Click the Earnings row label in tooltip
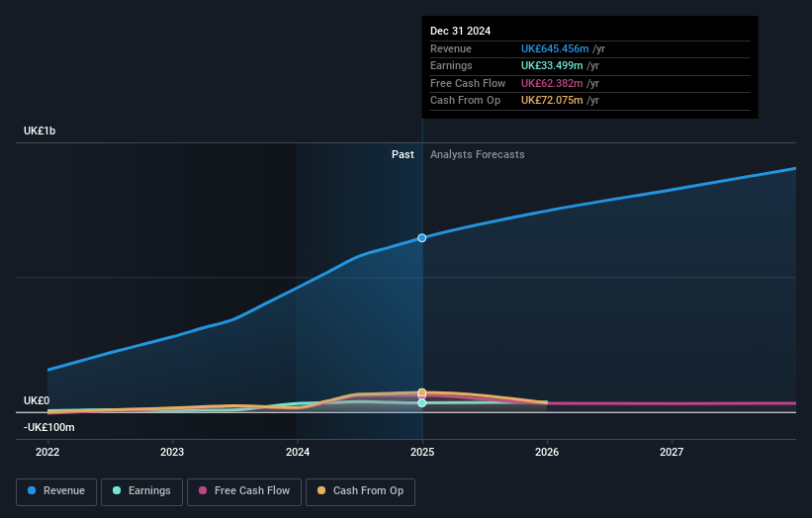The image size is (812, 518). click(x=451, y=65)
